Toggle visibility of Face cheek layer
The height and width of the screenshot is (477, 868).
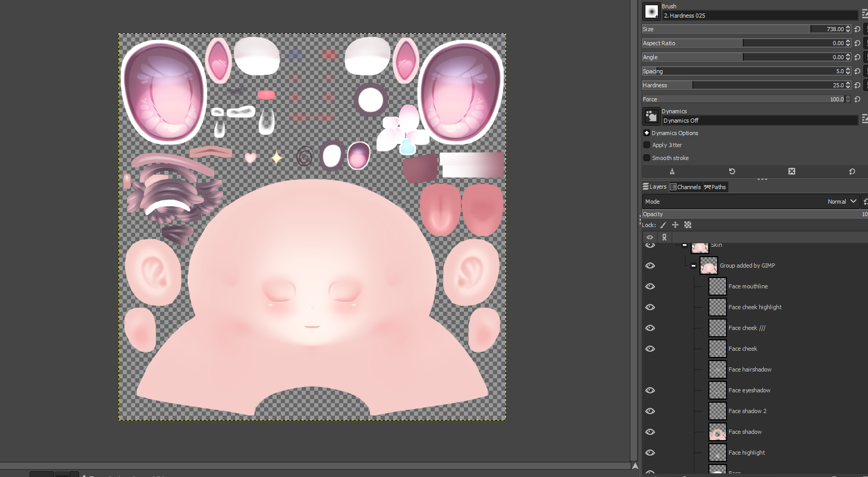point(650,349)
